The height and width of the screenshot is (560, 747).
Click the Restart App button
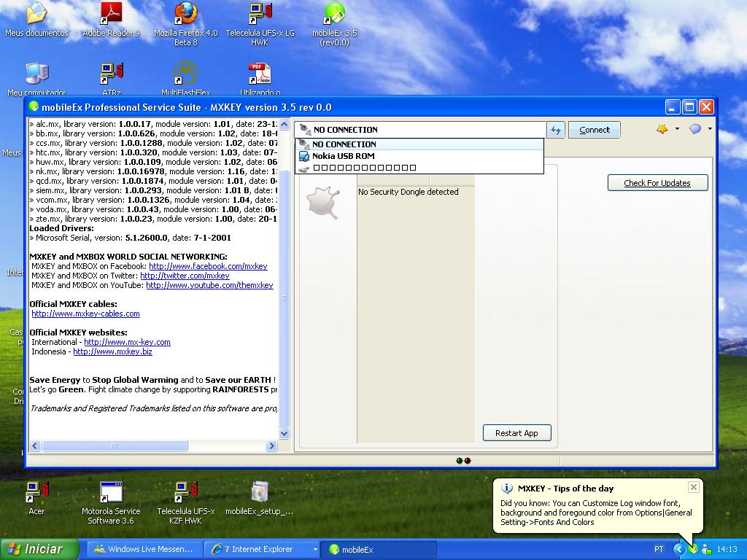(x=517, y=433)
